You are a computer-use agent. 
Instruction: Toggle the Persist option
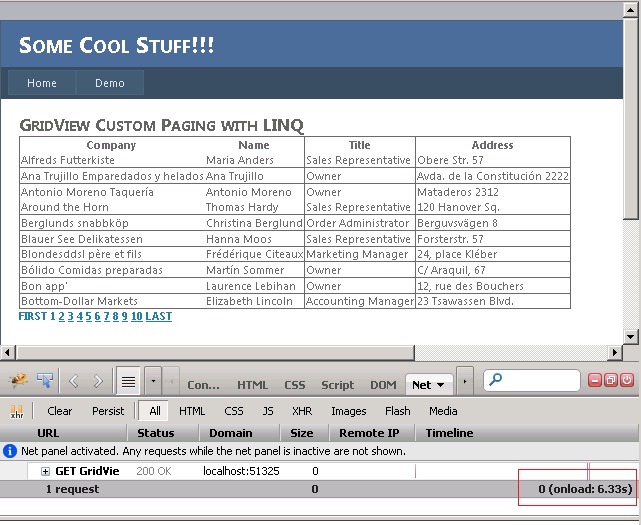pos(108,411)
